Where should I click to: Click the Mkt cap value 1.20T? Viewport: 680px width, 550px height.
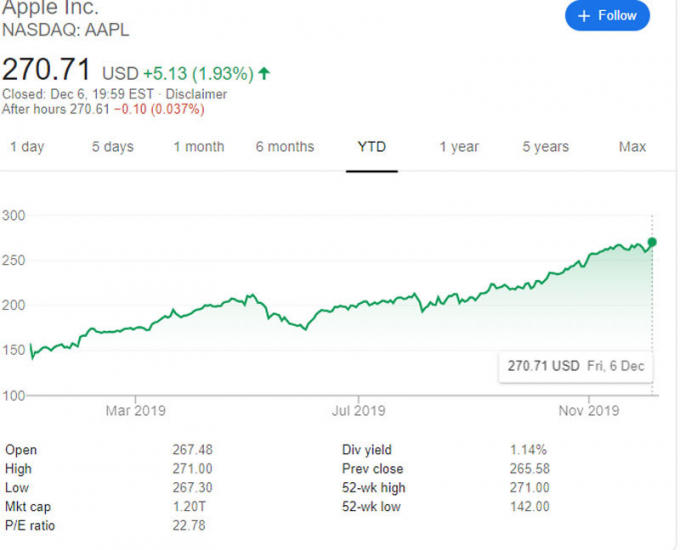pyautogui.click(x=189, y=507)
